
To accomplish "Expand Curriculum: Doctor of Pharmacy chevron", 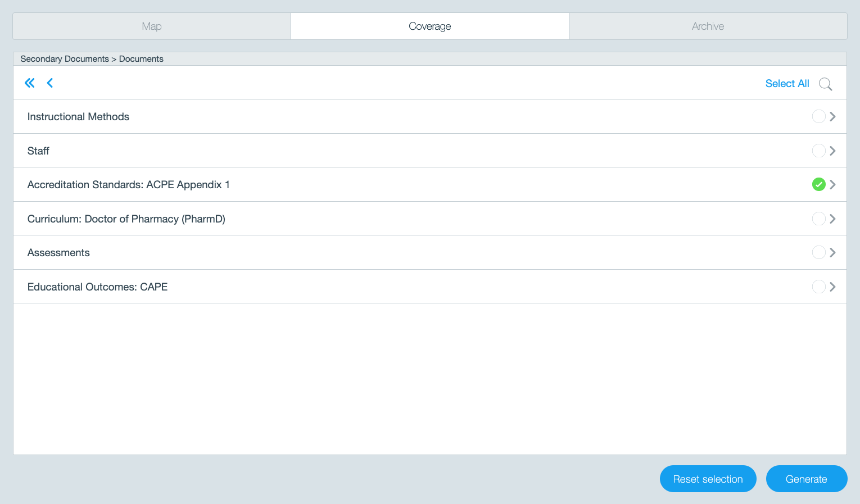I will click(832, 219).
